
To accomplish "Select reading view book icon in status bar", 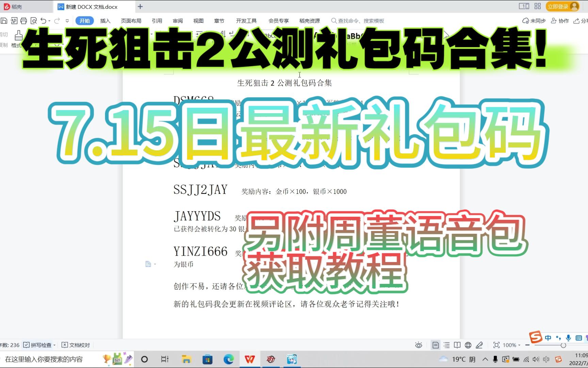I will pyautogui.click(x=457, y=345).
